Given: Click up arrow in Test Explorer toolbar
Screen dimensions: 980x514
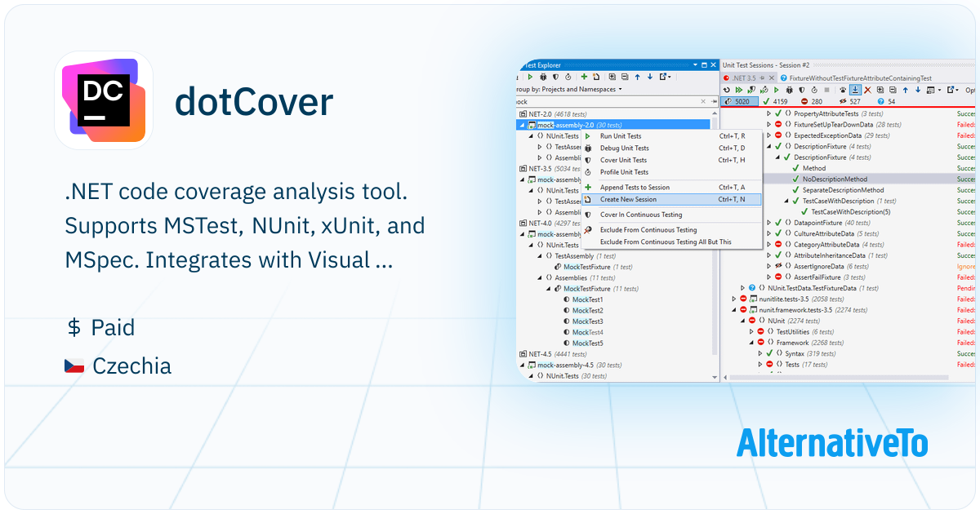Looking at the screenshot, I should [637, 77].
